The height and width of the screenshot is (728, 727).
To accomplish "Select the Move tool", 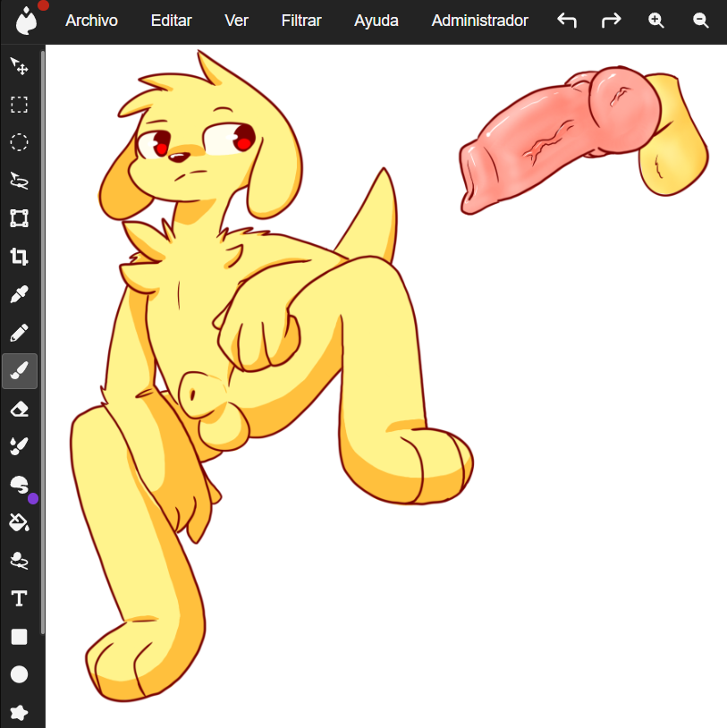I will point(19,66).
